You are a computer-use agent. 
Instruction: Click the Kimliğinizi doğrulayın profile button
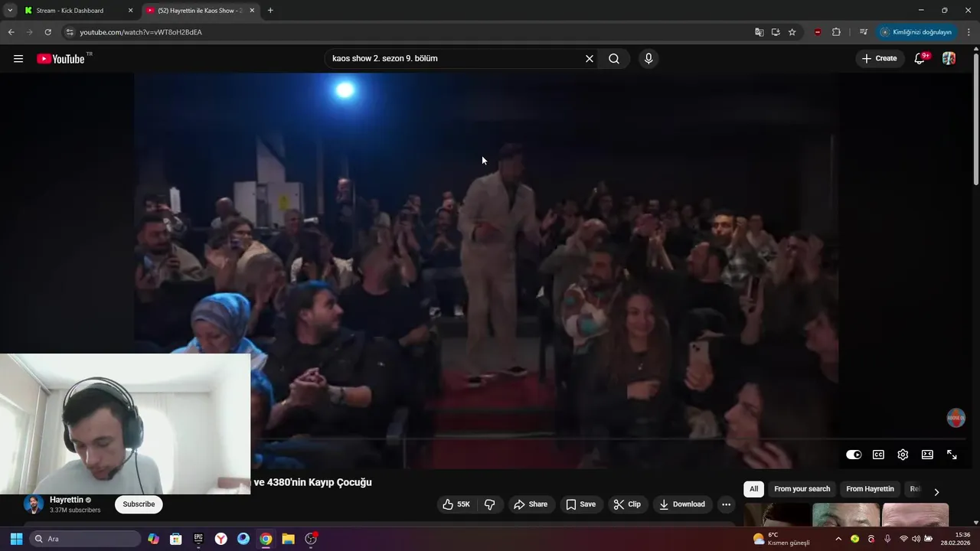pos(916,32)
